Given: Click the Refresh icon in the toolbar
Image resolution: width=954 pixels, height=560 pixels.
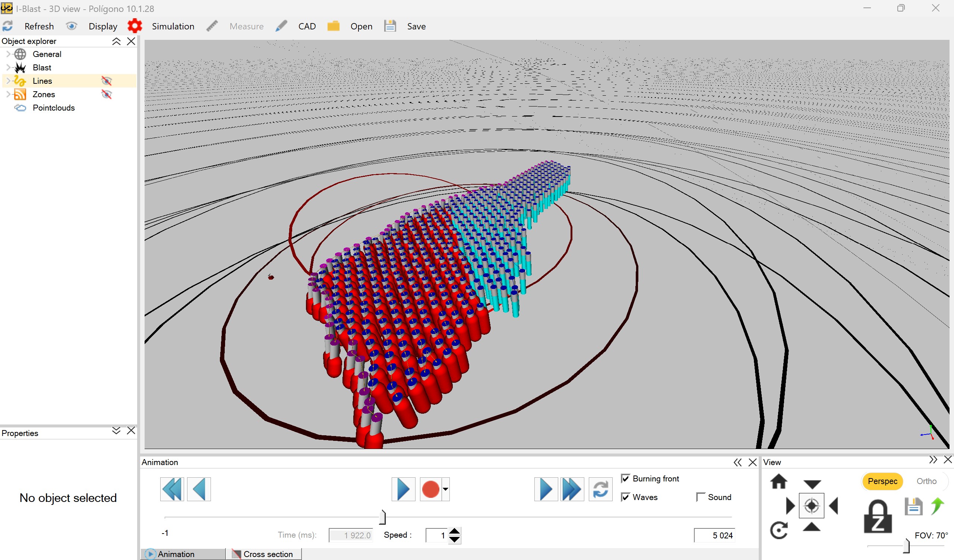Looking at the screenshot, I should [7, 26].
